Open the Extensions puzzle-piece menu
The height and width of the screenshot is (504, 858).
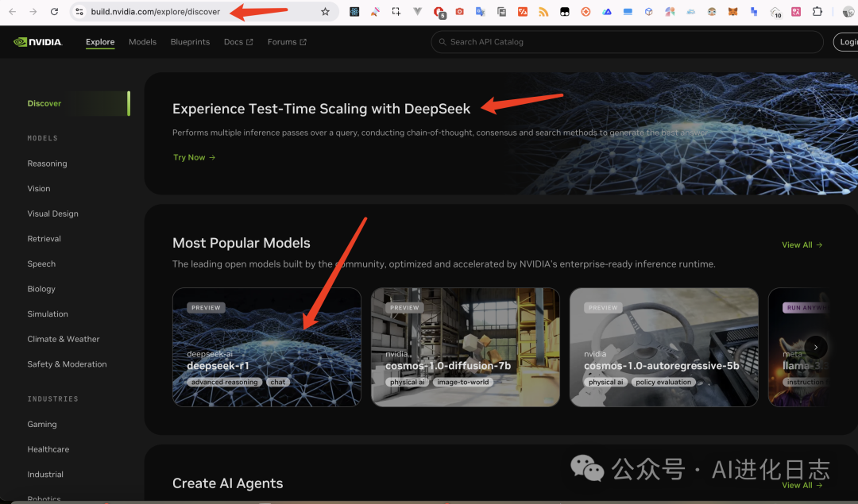(817, 11)
